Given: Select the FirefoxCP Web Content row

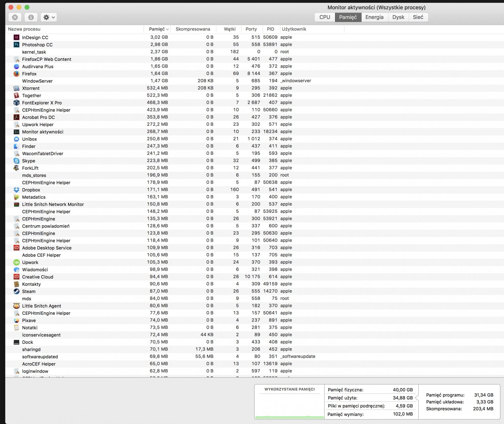Looking at the screenshot, I should coord(255,59).
